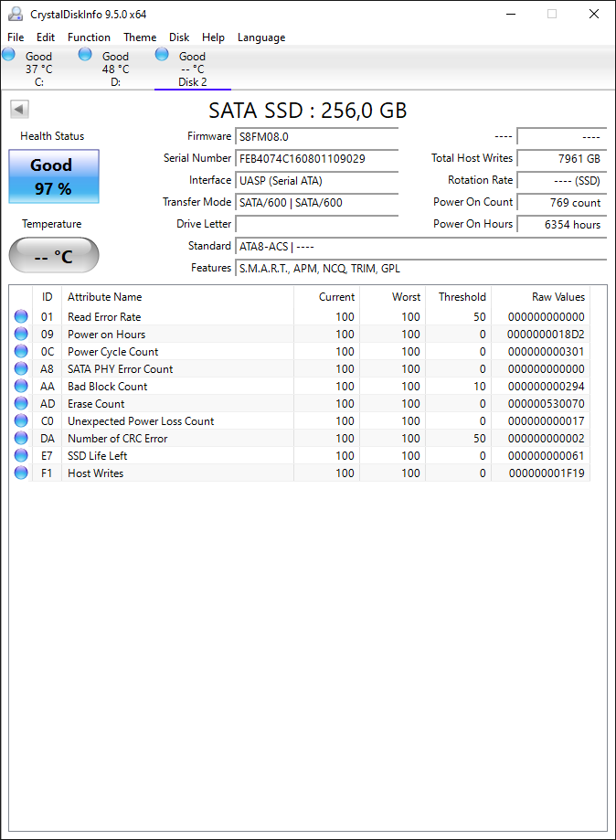616x840 pixels.
Task: Click the status orb for Power on Hours row
Action: pyautogui.click(x=21, y=334)
